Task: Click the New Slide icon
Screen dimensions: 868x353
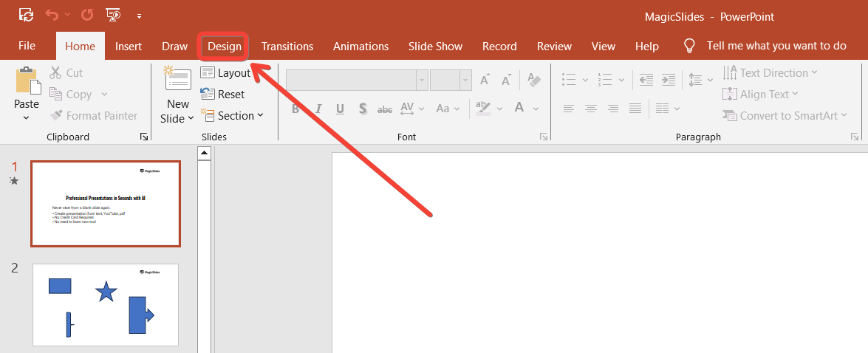Action: coord(178,78)
